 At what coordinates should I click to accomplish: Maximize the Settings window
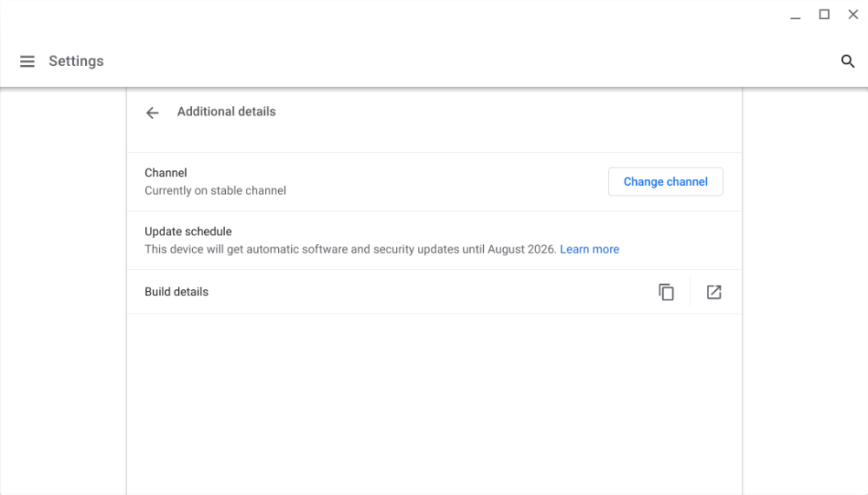(x=825, y=15)
